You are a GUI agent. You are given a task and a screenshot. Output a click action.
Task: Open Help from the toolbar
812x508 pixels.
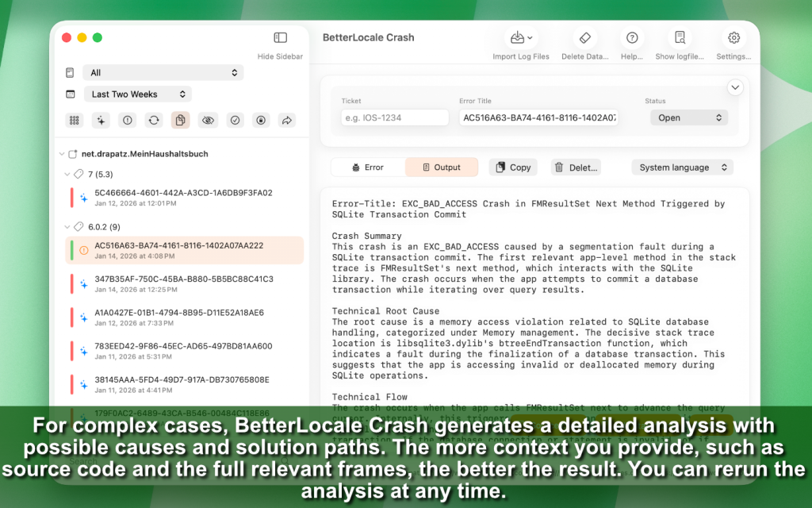pyautogui.click(x=632, y=38)
